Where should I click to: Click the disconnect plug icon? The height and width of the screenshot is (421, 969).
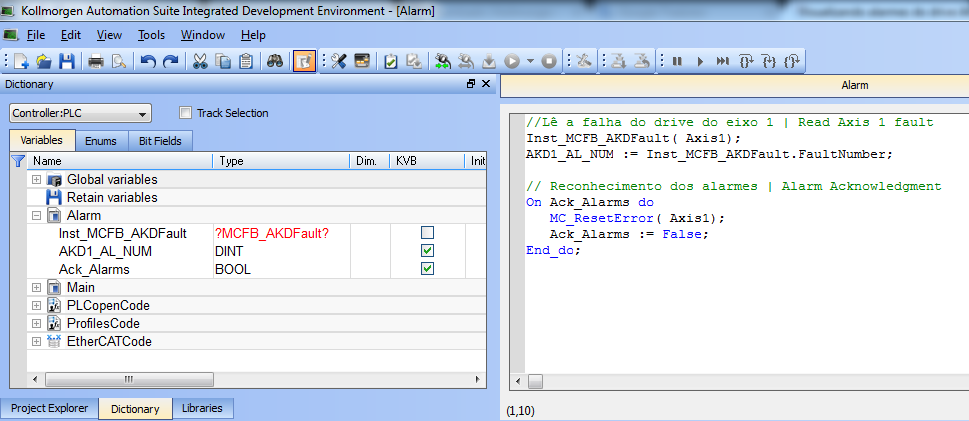[x=465, y=61]
